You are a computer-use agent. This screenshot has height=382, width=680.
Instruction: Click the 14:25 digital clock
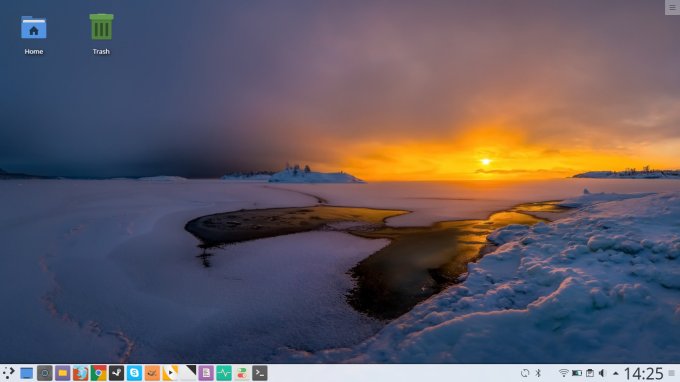tap(644, 374)
